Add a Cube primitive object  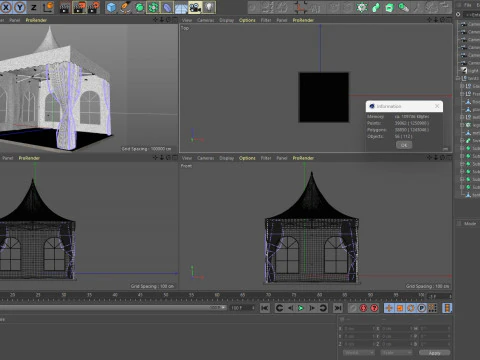tap(111, 7)
